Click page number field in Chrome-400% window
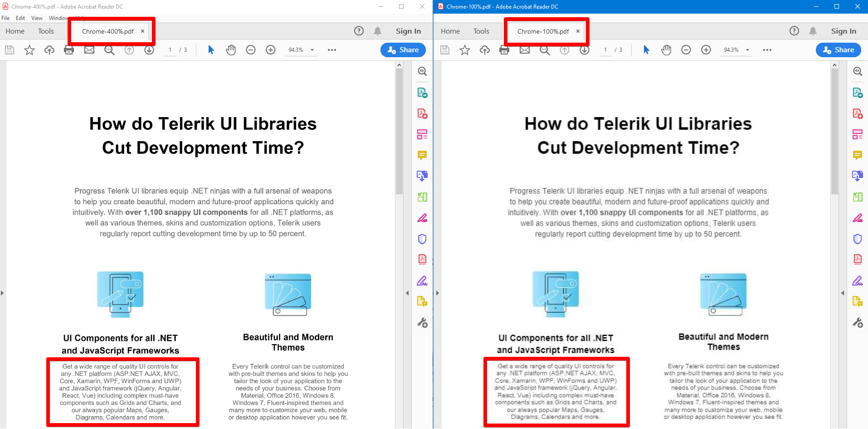The width and height of the screenshot is (868, 429). pyautogui.click(x=170, y=50)
